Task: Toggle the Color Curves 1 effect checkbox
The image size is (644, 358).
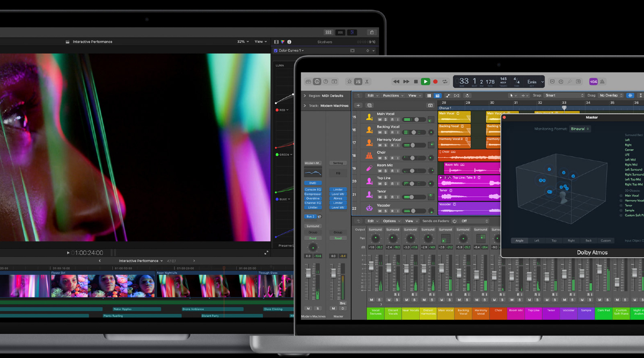Action: click(x=276, y=50)
